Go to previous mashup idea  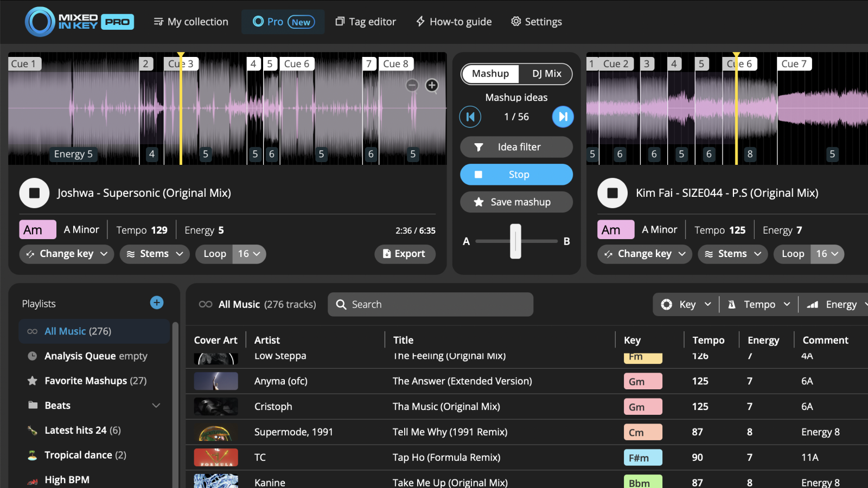(x=470, y=117)
